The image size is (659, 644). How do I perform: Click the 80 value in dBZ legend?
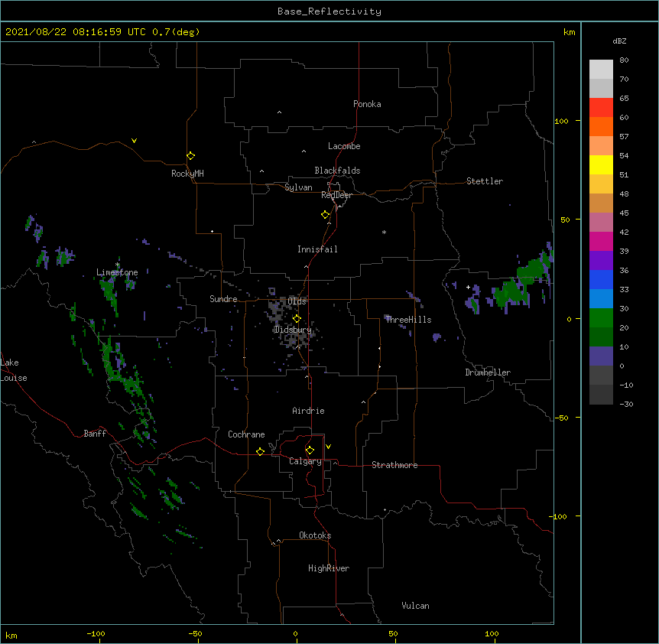(x=624, y=60)
